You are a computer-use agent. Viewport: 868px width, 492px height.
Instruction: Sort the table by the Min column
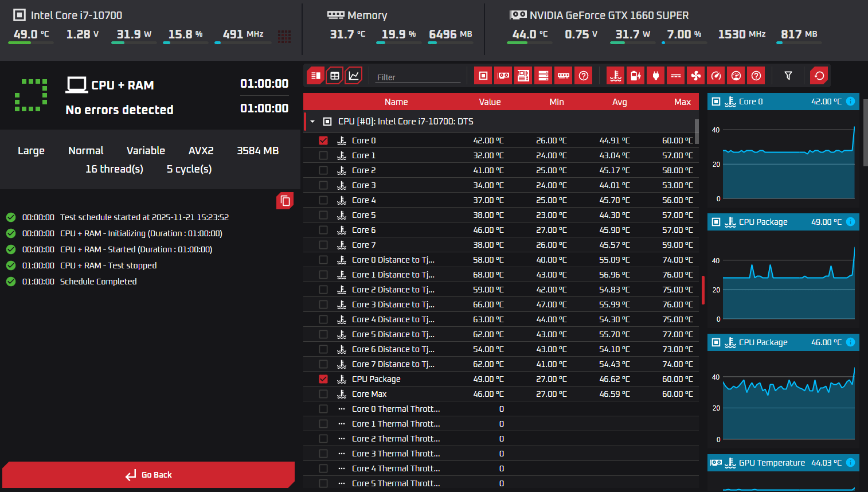(557, 102)
